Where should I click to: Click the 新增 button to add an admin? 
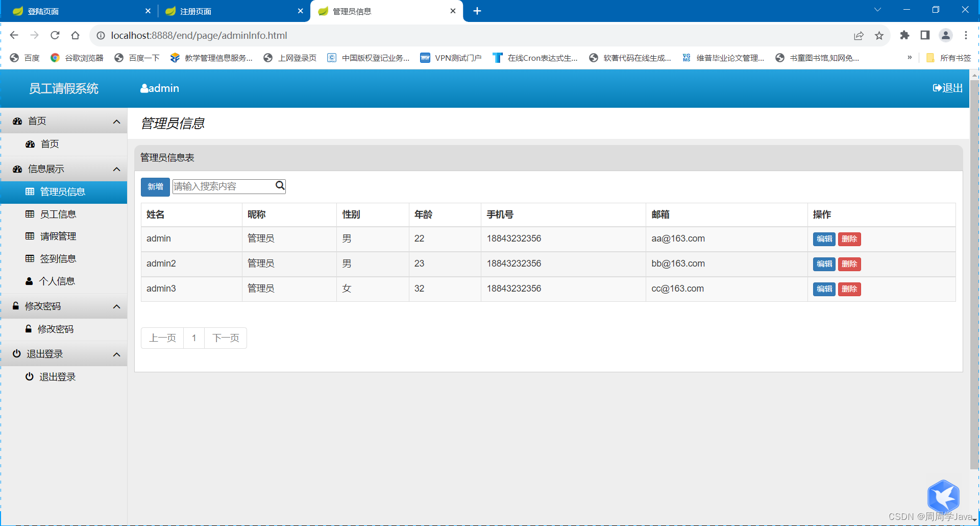point(155,186)
